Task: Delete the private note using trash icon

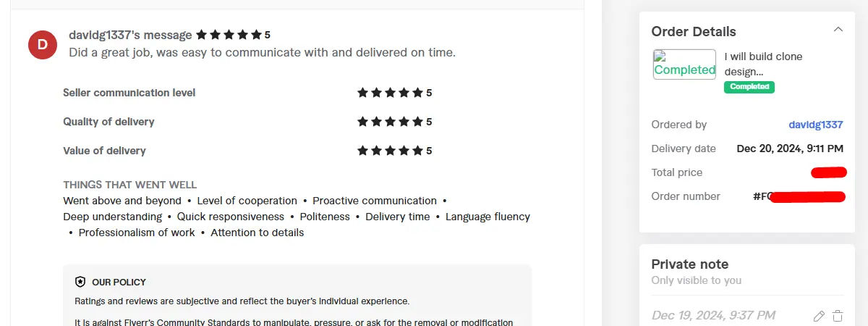Action: pos(838,316)
